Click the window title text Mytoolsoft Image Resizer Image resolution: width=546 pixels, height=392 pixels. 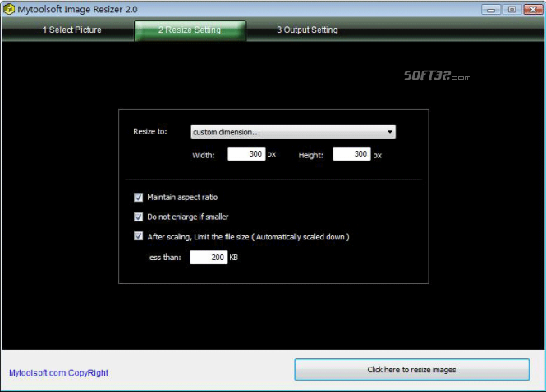[x=77, y=9]
